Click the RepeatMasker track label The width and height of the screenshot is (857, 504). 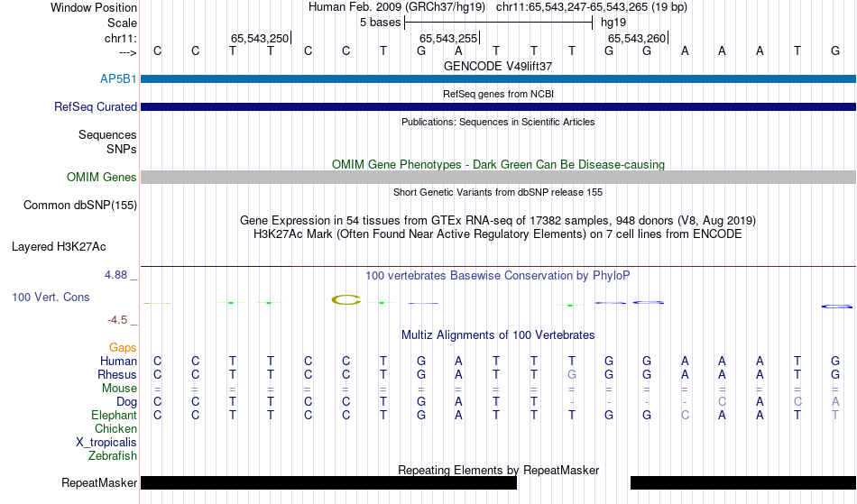[99, 482]
